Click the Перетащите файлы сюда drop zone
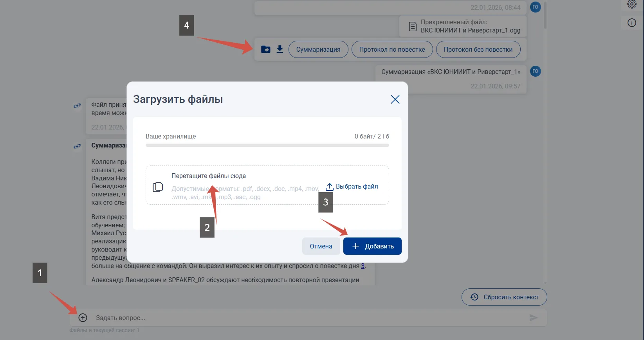 coord(267,185)
